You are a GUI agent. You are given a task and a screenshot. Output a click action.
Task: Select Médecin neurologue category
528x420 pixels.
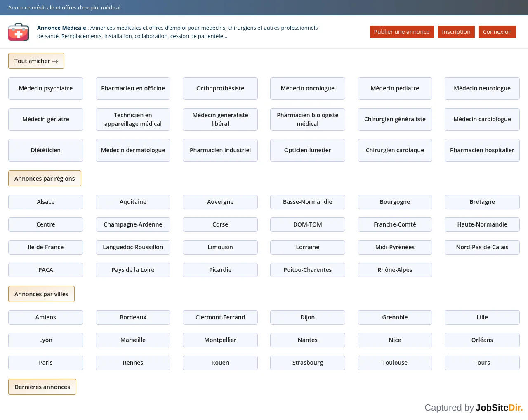point(482,88)
